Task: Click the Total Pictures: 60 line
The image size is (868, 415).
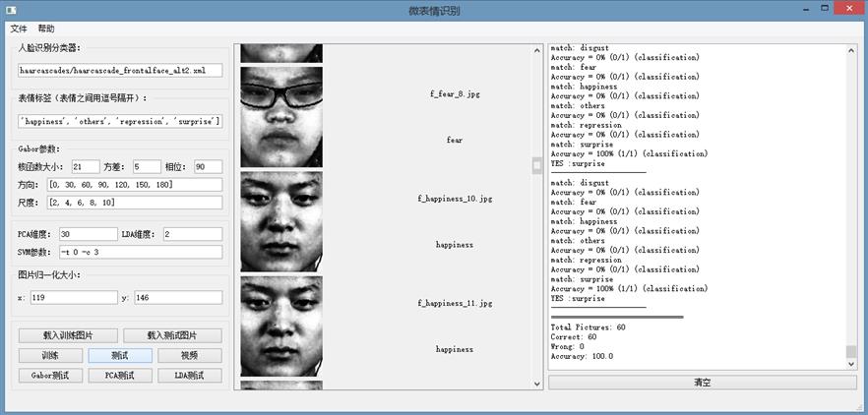Action: point(588,327)
